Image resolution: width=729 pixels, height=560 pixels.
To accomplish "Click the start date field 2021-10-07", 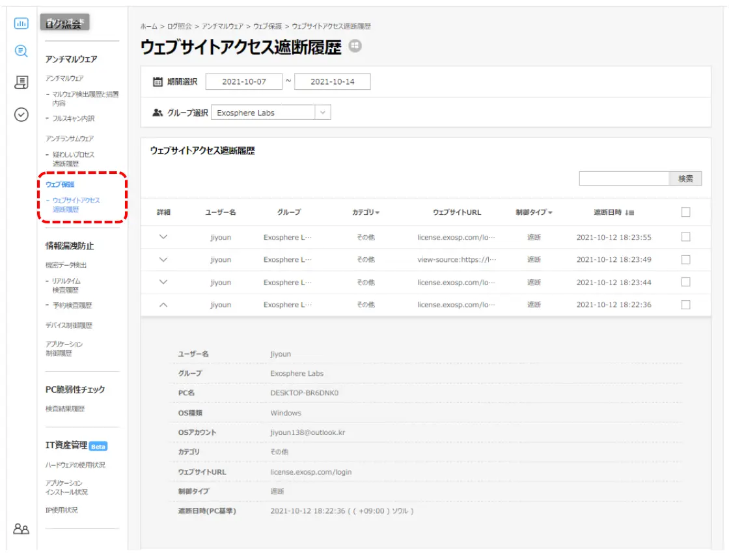I will [243, 82].
